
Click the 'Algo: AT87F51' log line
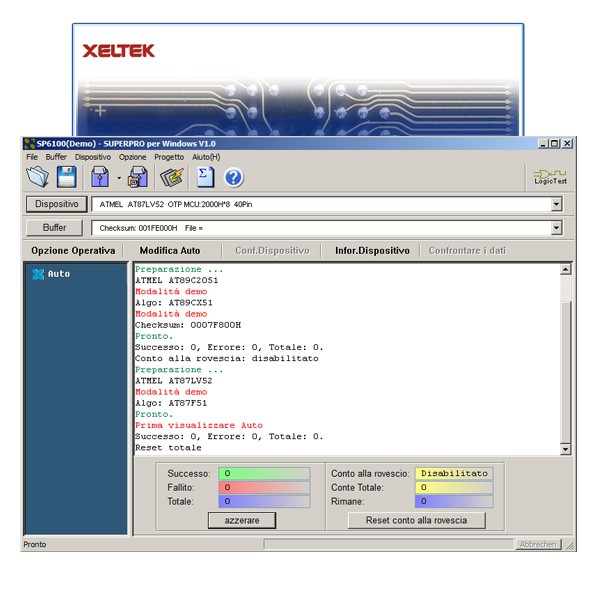click(171, 403)
